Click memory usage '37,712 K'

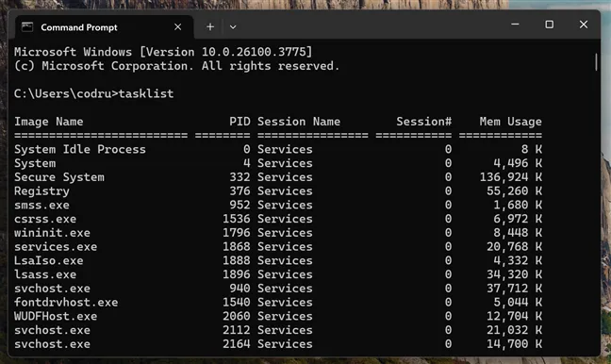tap(515, 289)
